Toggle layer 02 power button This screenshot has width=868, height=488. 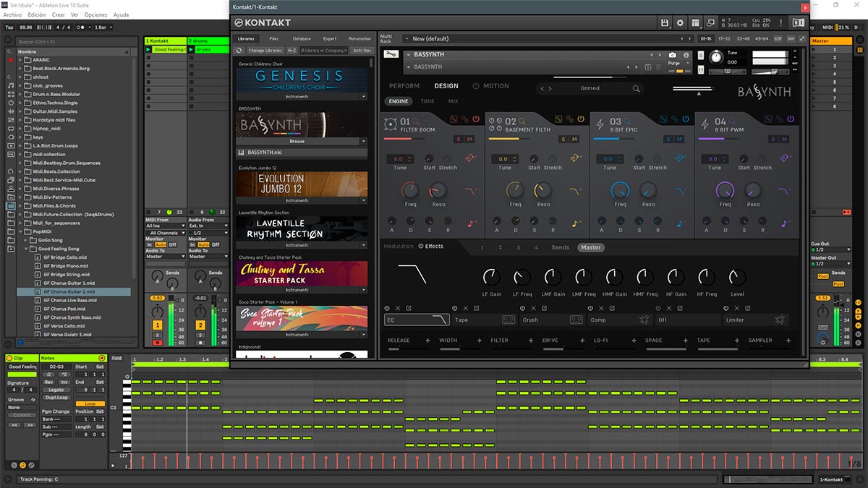click(x=580, y=119)
